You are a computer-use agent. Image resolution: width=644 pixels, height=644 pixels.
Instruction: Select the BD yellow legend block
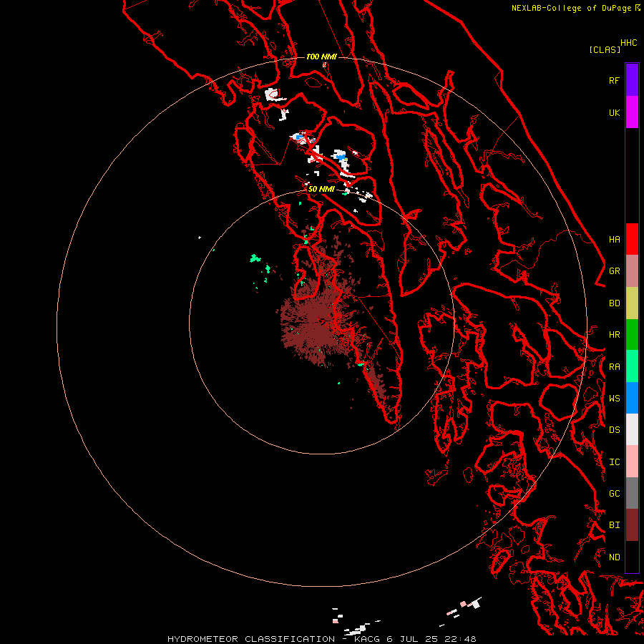click(x=632, y=303)
